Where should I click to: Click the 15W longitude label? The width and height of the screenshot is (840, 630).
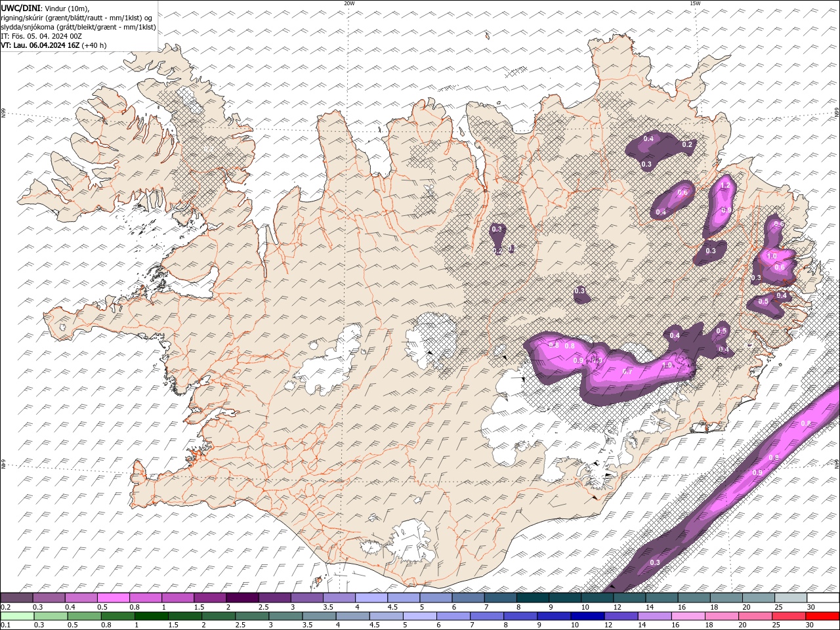point(694,3)
